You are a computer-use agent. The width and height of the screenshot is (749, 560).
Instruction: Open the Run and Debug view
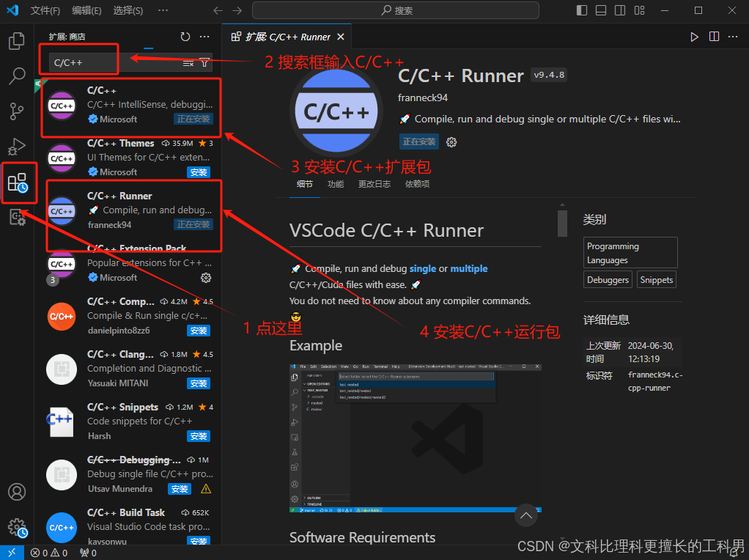(x=17, y=147)
